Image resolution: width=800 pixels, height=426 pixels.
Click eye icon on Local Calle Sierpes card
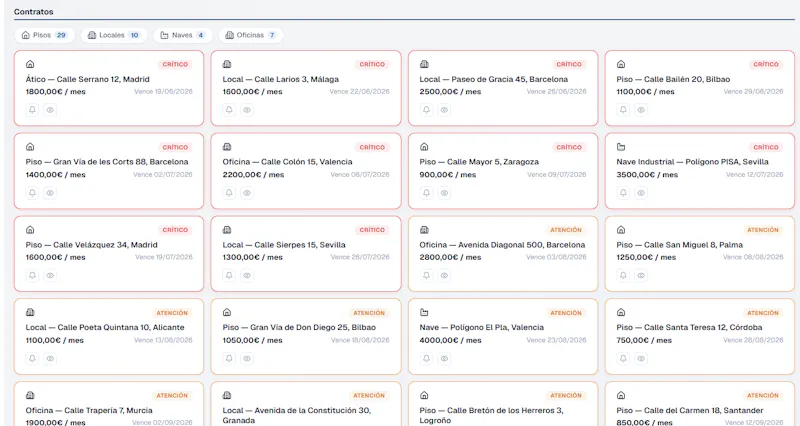247,275
